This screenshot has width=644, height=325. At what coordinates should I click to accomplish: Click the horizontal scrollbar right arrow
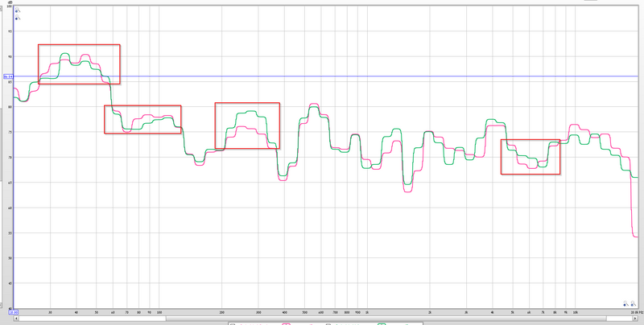[635, 319]
